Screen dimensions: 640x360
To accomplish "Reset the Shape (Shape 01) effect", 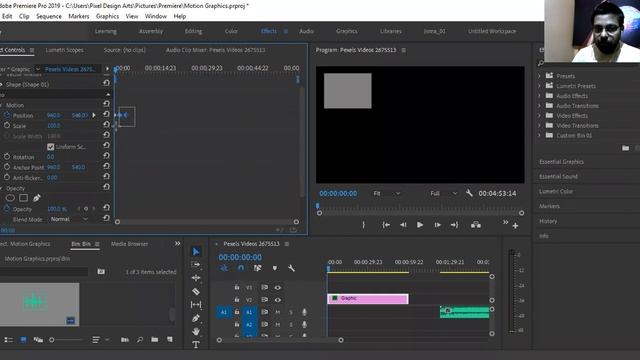I will tap(107, 83).
